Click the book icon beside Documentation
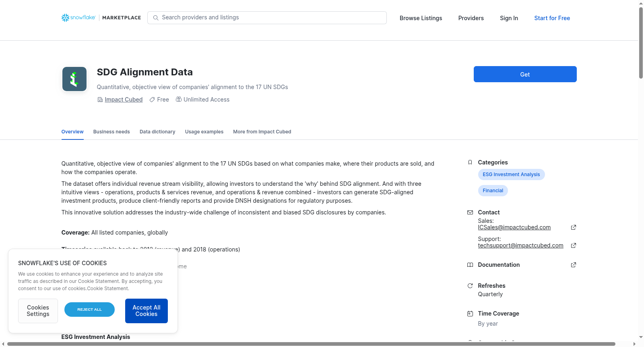644x347 pixels. coord(470,265)
